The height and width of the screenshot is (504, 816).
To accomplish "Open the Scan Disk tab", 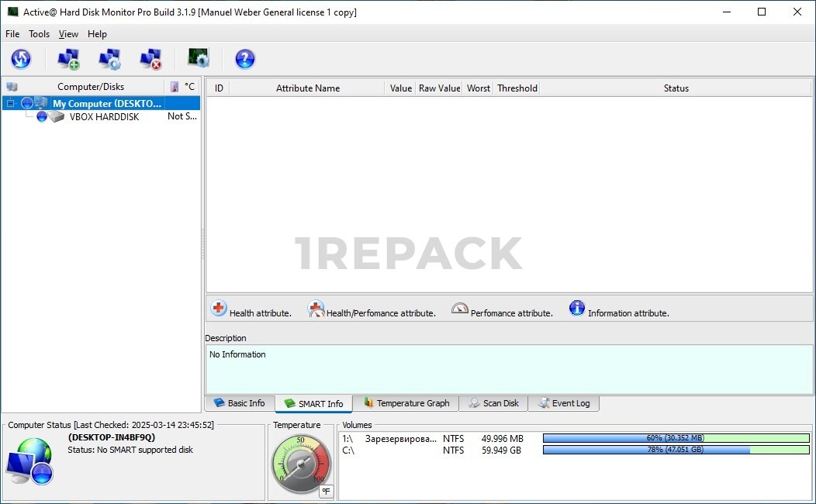I will pos(493,403).
